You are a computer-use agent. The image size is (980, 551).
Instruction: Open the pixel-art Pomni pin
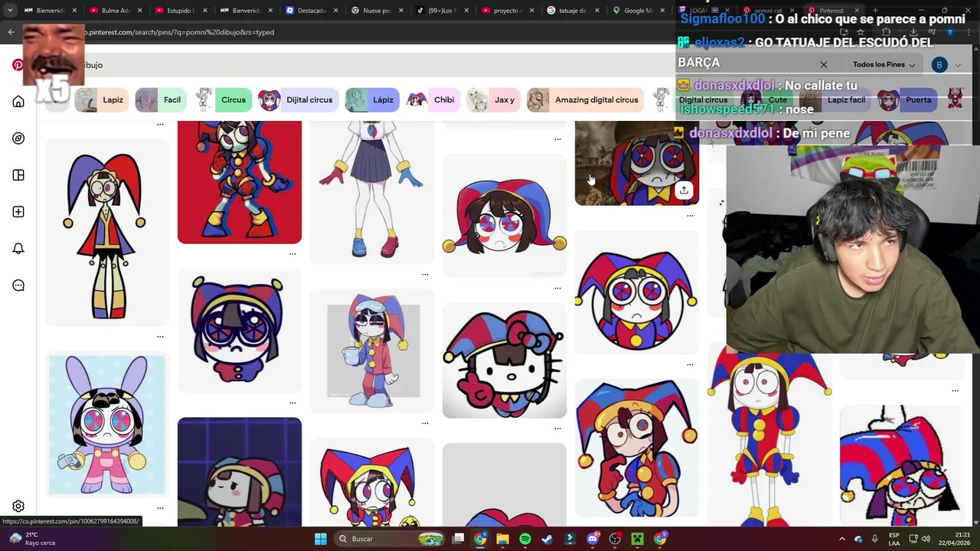(902, 465)
